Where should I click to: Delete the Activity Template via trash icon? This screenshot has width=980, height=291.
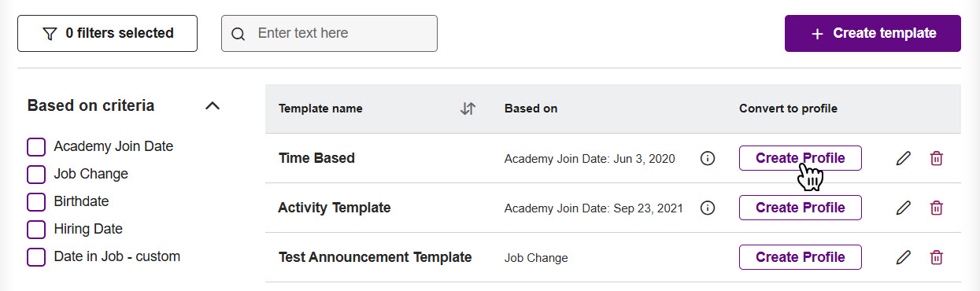point(936,208)
